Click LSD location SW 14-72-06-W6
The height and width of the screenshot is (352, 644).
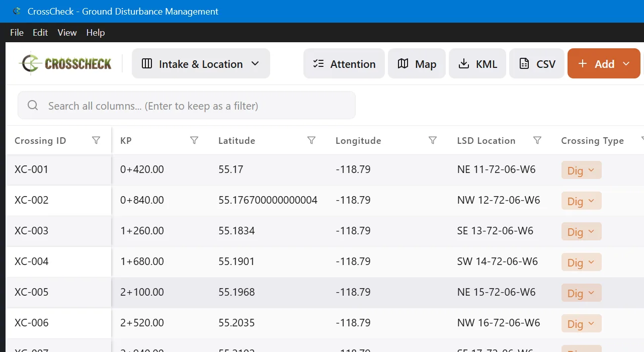(498, 261)
